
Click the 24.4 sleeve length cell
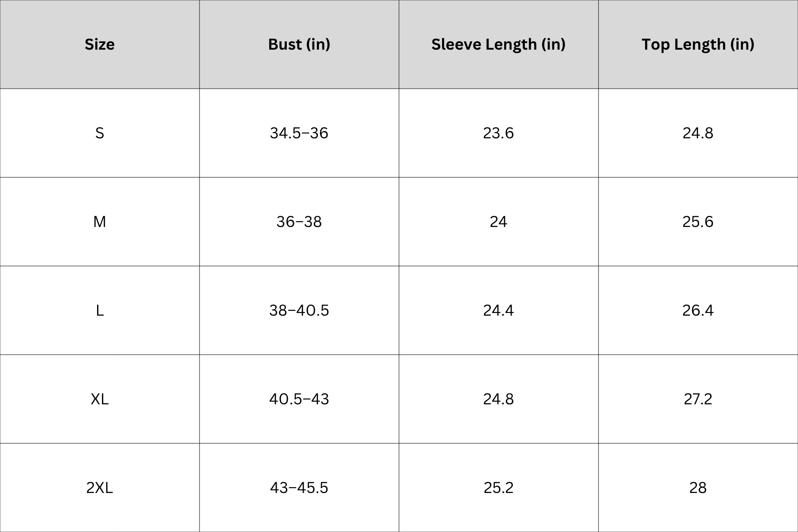click(499, 310)
